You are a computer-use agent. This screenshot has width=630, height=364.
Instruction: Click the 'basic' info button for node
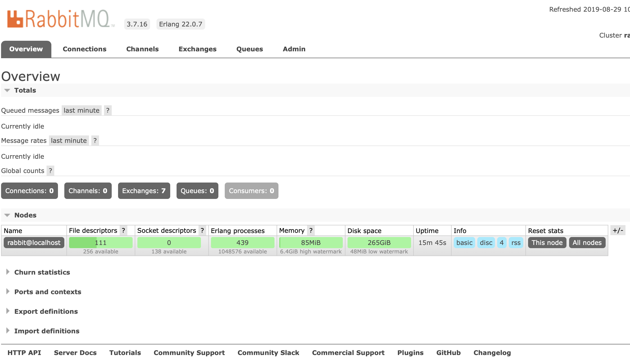[x=464, y=242]
